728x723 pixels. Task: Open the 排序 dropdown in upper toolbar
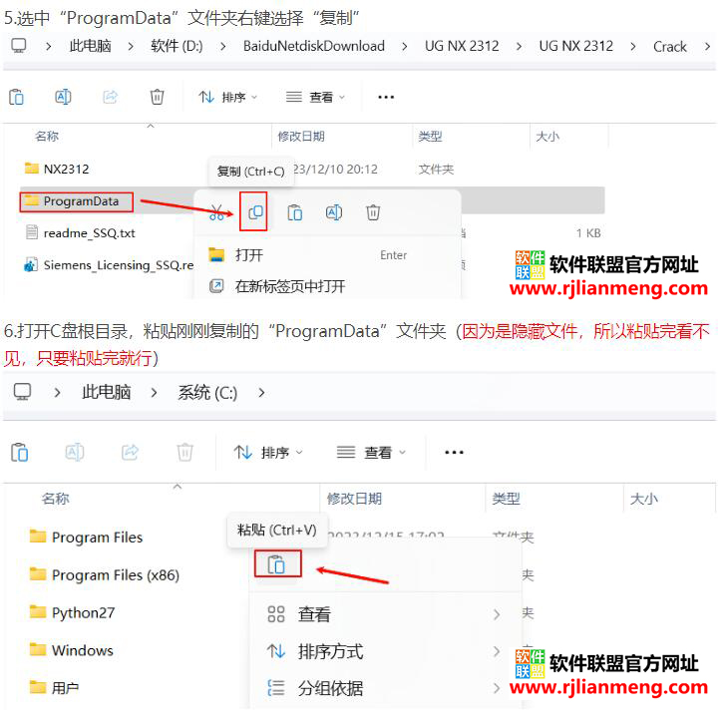[227, 97]
